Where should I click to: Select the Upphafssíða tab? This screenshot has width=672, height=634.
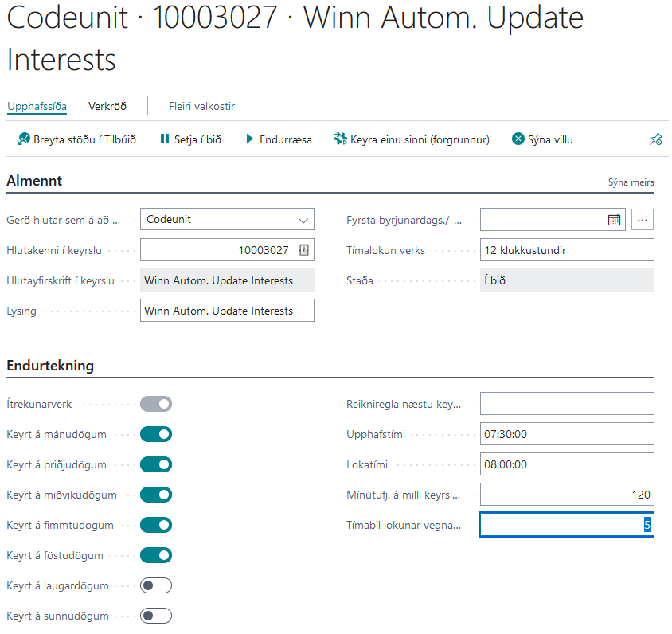tap(37, 106)
